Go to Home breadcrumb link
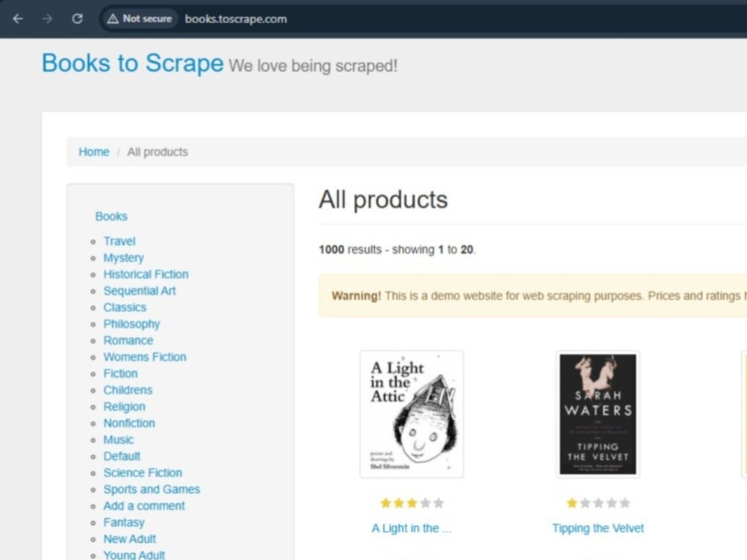 click(94, 152)
